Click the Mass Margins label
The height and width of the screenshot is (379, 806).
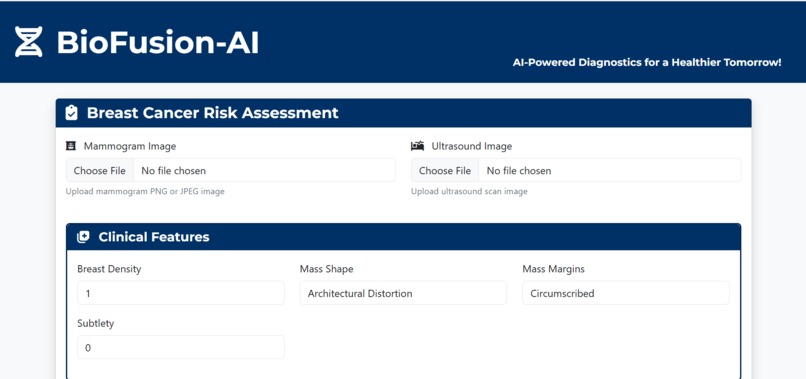[554, 269]
